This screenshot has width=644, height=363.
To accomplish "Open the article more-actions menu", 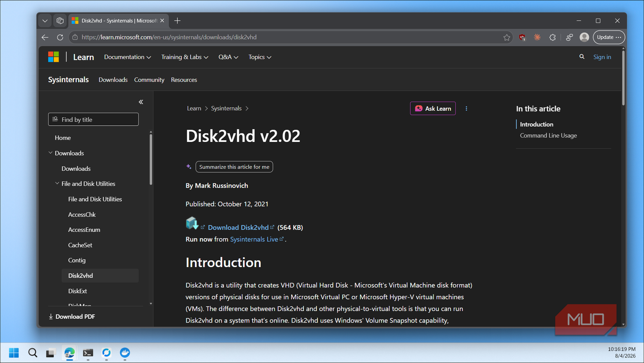I will click(x=467, y=108).
